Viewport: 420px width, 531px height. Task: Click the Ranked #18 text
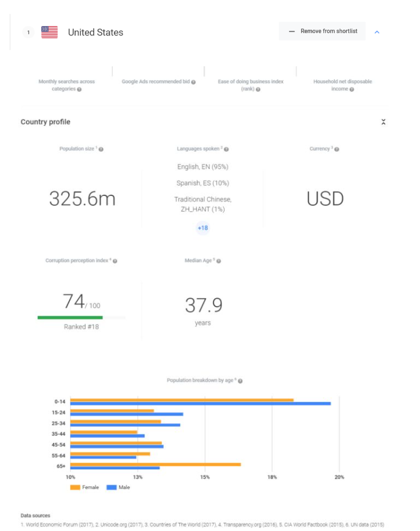(81, 327)
